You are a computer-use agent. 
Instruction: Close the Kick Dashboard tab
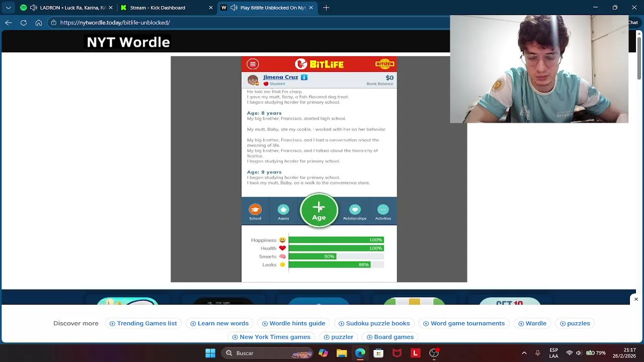pyautogui.click(x=211, y=8)
